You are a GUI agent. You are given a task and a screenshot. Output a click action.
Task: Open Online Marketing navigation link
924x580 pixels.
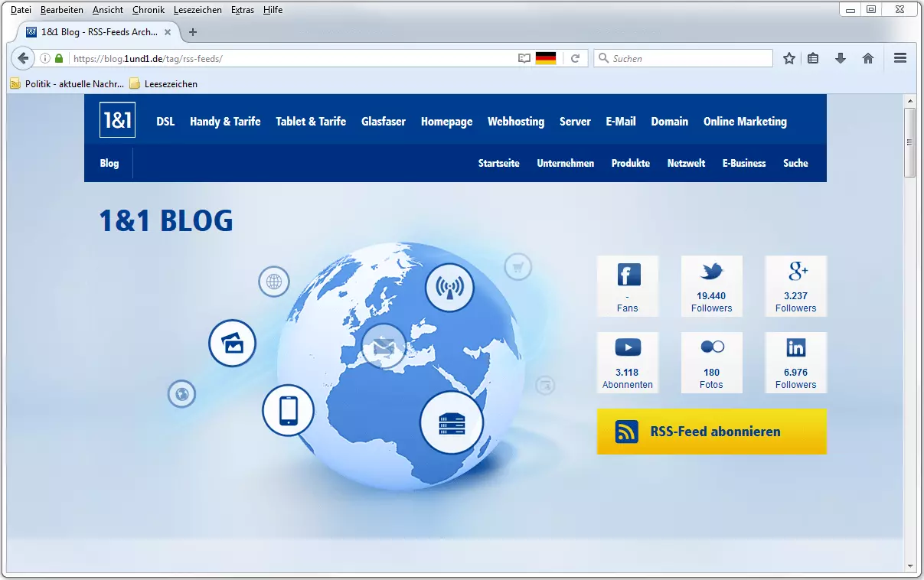(745, 121)
